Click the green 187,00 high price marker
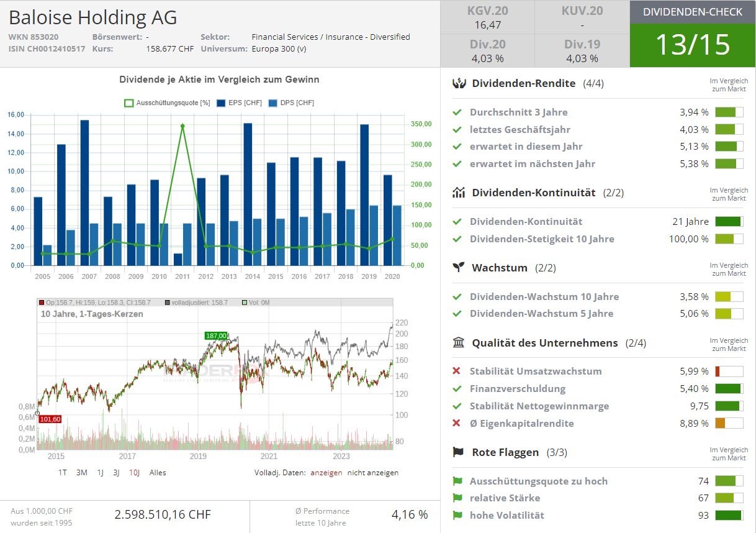The image size is (756, 533). coord(216,335)
